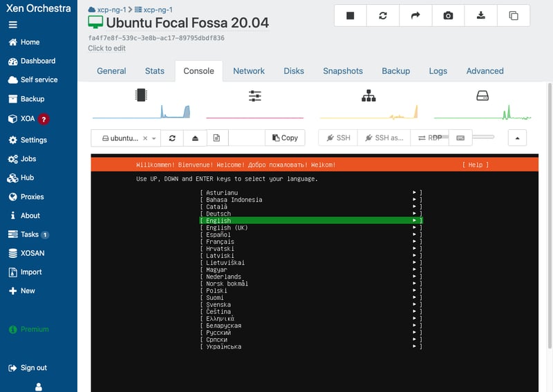The image size is (553, 392).
Task: Click the migrate VM arrow icon
Action: coord(415,15)
